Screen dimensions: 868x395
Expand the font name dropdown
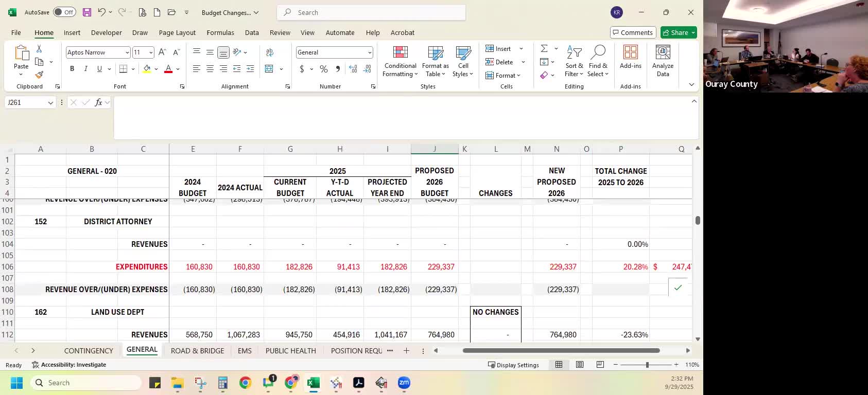127,52
